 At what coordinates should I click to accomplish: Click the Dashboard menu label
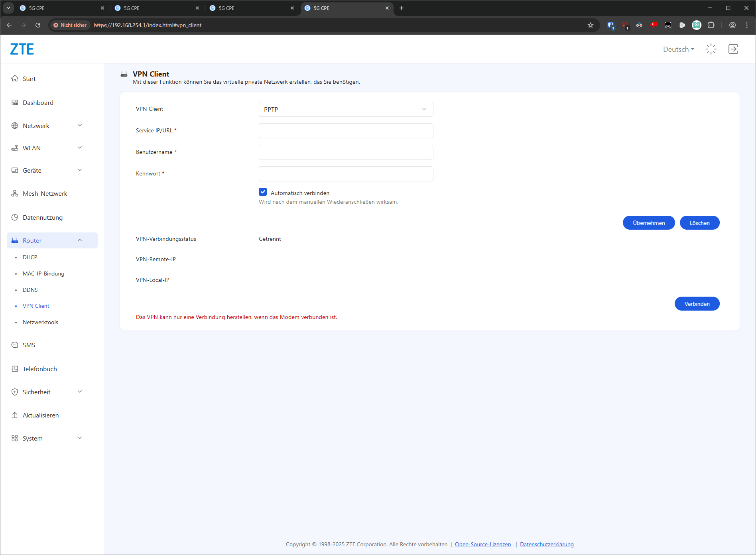[x=38, y=102]
